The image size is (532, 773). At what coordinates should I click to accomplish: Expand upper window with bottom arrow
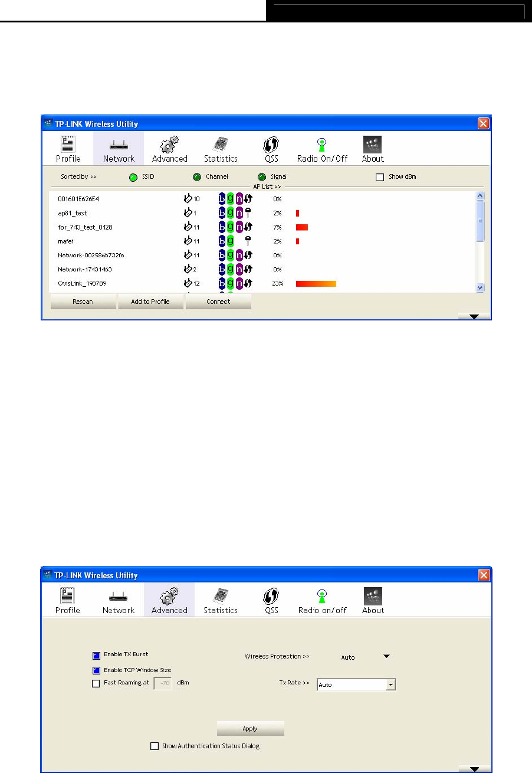(474, 317)
